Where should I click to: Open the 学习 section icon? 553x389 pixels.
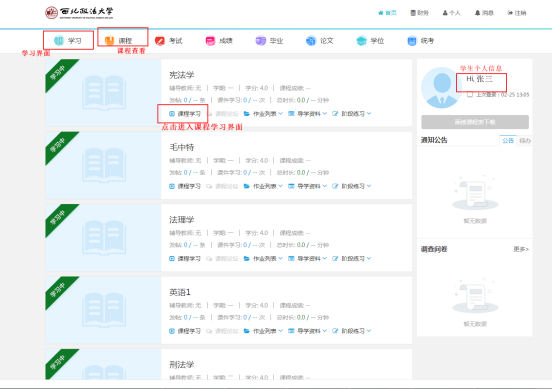pyautogui.click(x=59, y=41)
